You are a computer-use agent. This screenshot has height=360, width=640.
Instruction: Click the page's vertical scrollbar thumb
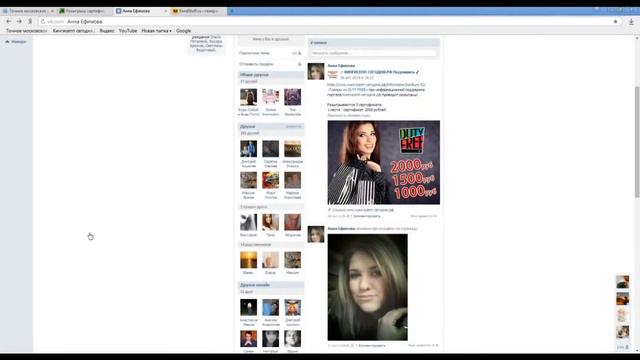click(637, 142)
